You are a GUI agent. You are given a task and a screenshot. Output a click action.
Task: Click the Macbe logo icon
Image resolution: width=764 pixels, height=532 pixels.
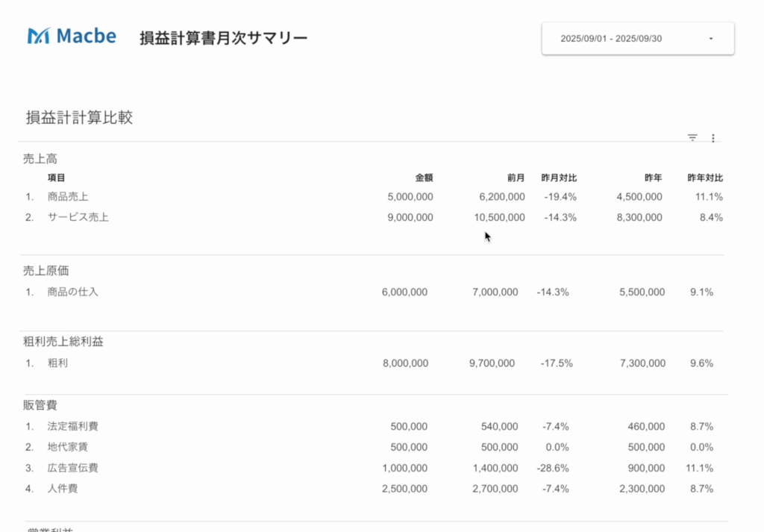[x=39, y=36]
